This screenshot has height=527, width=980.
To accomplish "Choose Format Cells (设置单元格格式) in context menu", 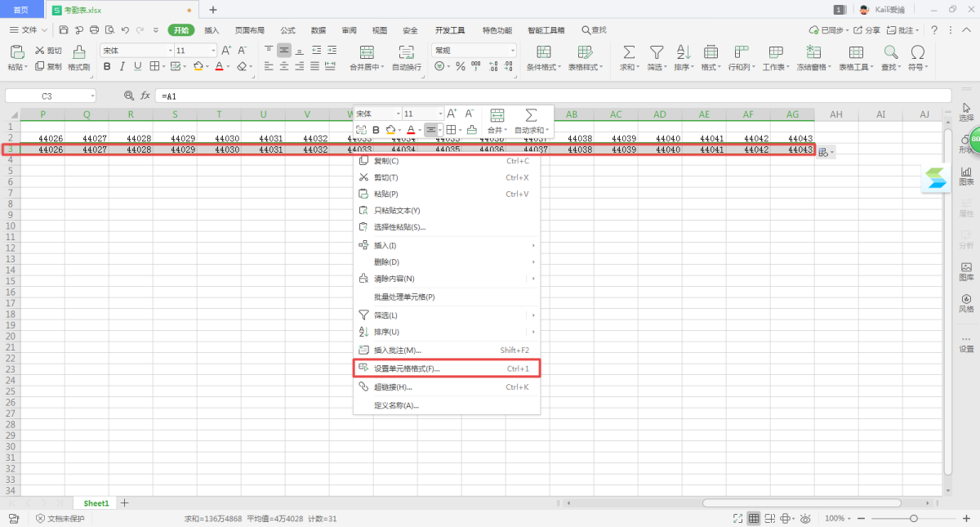I will (407, 368).
